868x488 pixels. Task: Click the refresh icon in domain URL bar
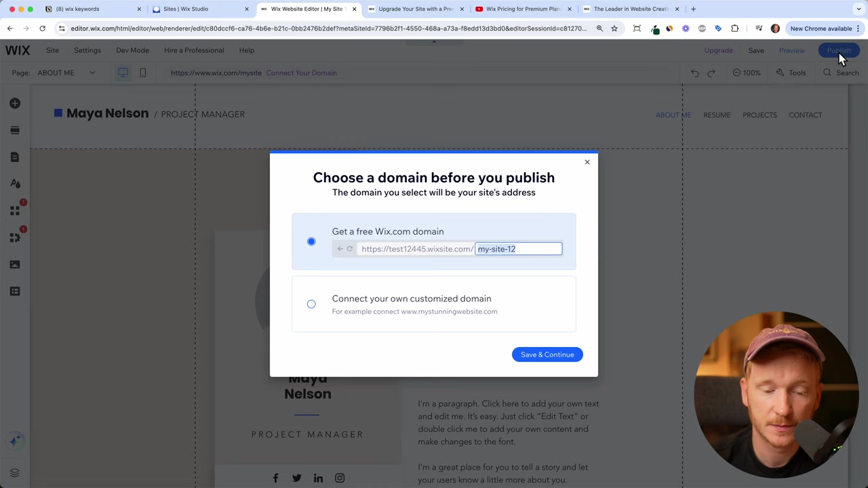350,249
